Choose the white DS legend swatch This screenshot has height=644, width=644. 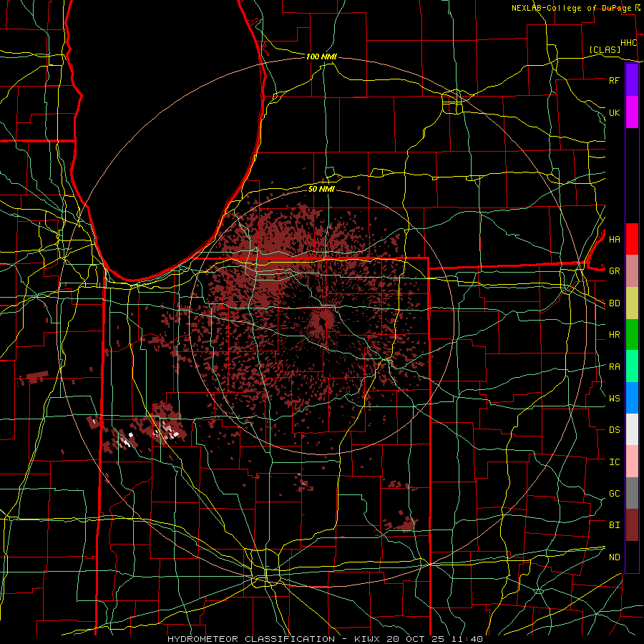tap(632, 429)
